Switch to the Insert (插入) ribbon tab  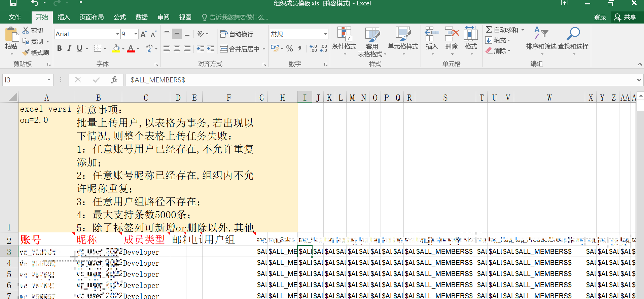click(x=64, y=17)
